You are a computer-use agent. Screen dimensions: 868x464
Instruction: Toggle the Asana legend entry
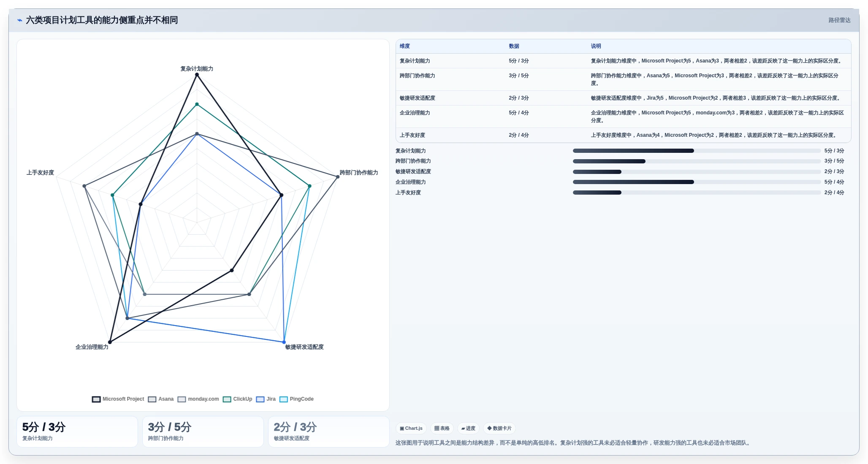click(161, 399)
